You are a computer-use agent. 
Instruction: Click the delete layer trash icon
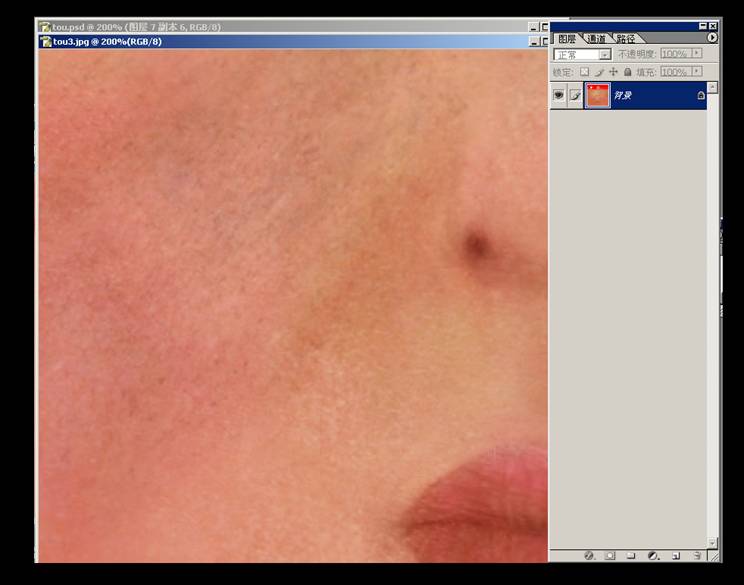coord(698,554)
